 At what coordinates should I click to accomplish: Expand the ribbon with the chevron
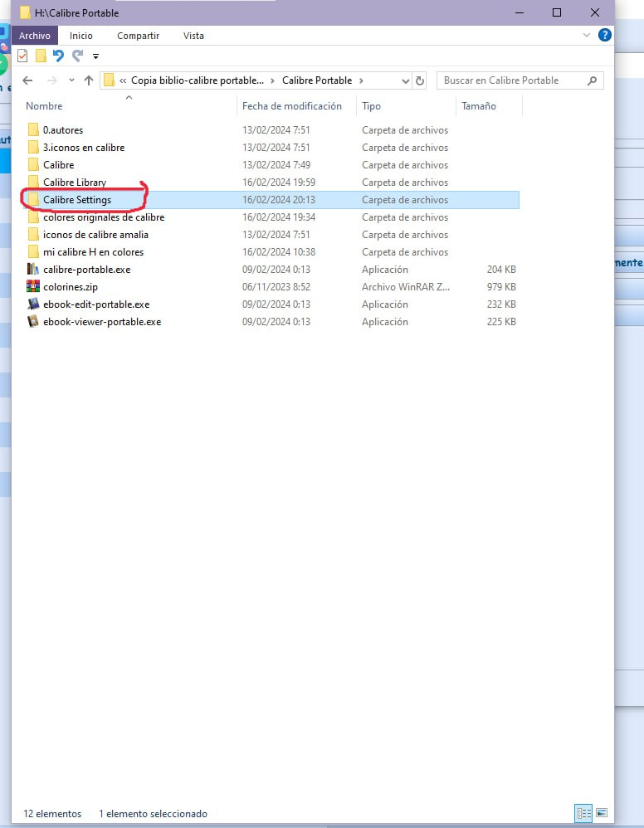pos(587,36)
